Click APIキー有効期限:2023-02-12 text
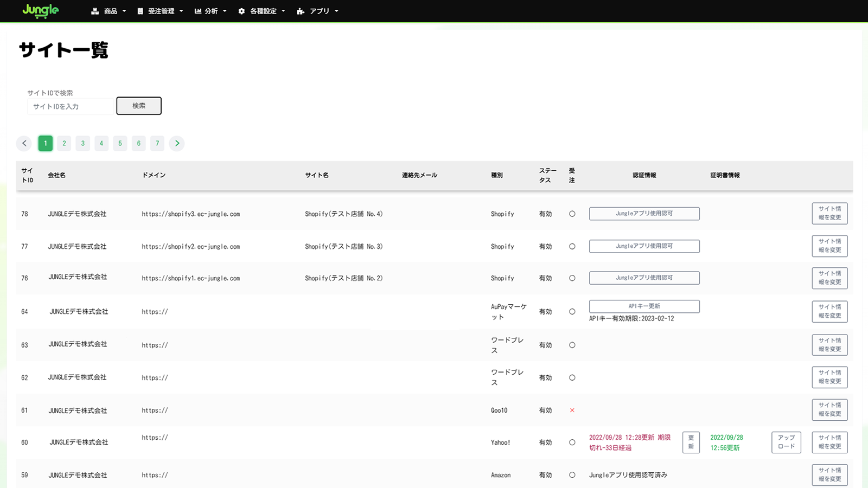 pyautogui.click(x=631, y=319)
